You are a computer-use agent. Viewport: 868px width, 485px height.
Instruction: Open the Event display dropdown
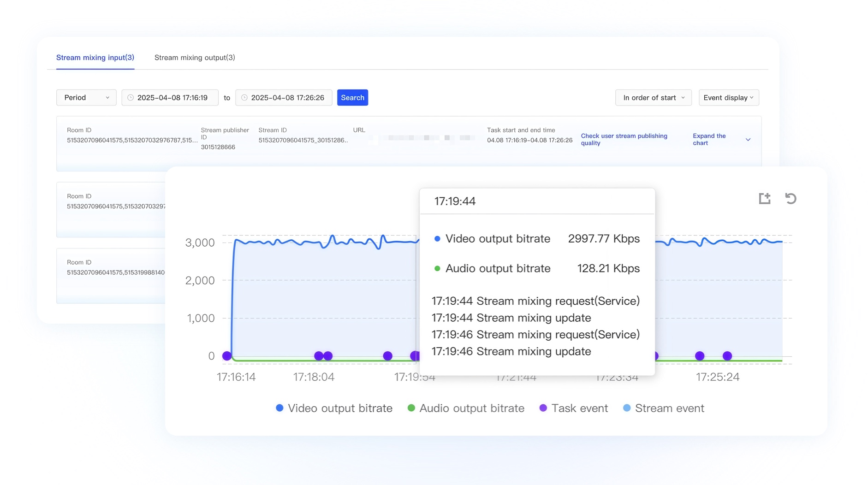tap(728, 98)
